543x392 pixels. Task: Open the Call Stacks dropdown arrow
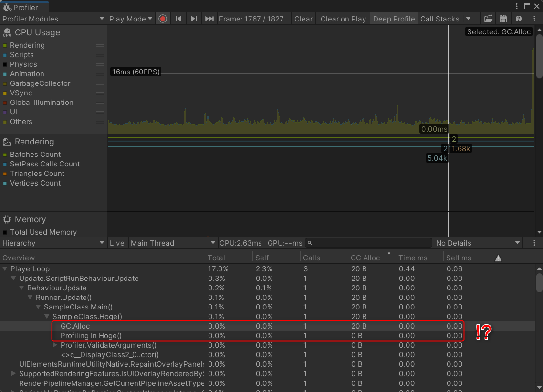[468, 19]
